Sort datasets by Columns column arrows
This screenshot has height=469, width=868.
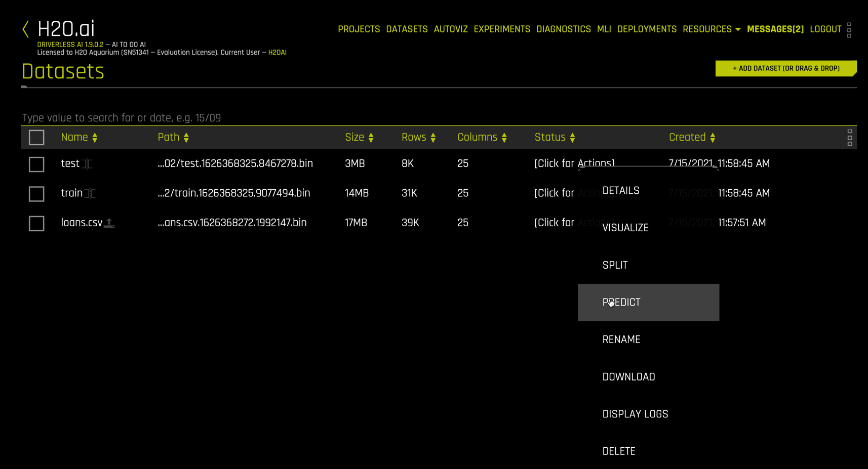tap(504, 138)
